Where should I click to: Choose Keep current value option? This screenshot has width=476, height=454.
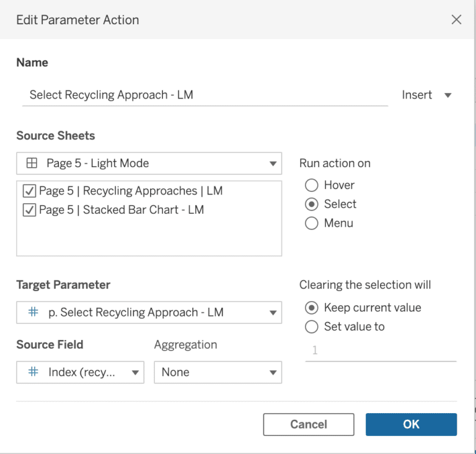(312, 308)
